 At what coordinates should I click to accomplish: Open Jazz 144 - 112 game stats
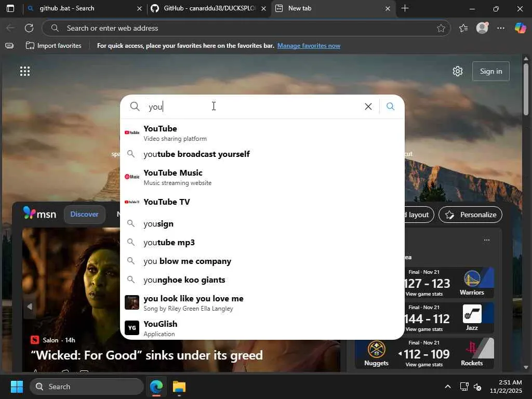pyautogui.click(x=424, y=329)
